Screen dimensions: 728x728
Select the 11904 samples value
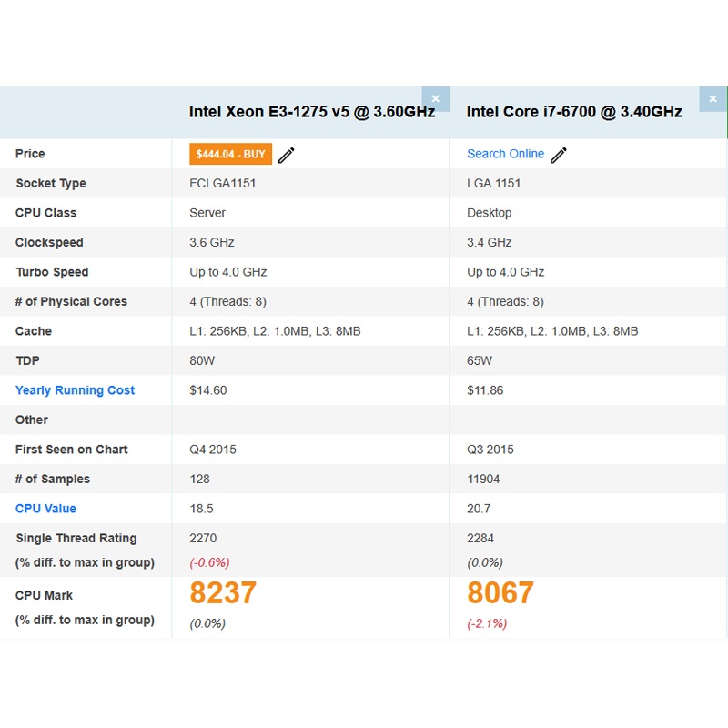[x=483, y=480]
